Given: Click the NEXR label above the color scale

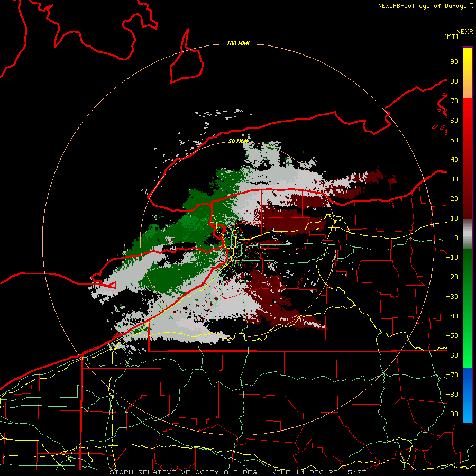Looking at the screenshot, I should (x=465, y=32).
